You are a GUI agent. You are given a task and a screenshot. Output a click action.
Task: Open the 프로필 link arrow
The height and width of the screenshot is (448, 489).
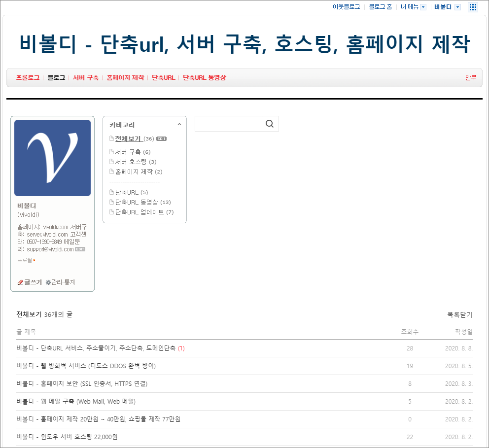pos(34,260)
